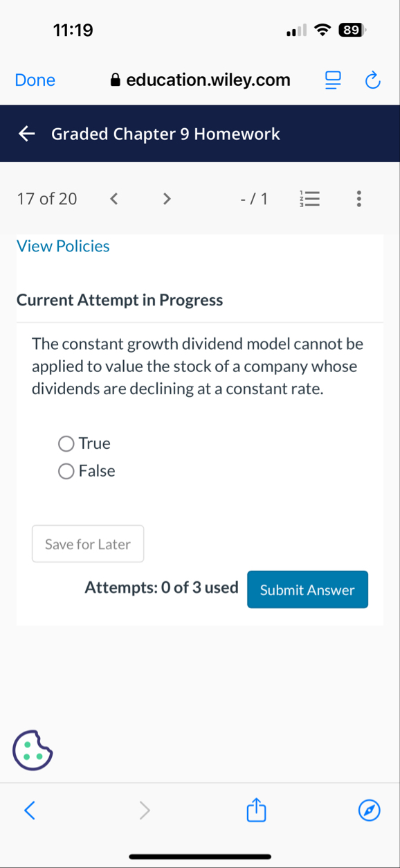Open the Safari compass browser icon
Image resolution: width=400 pixels, height=868 pixels.
coord(369,810)
